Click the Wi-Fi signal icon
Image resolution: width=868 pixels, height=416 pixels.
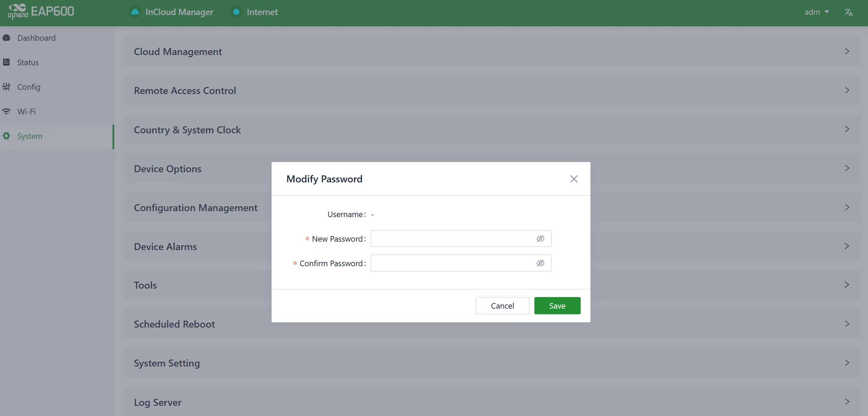coord(6,111)
